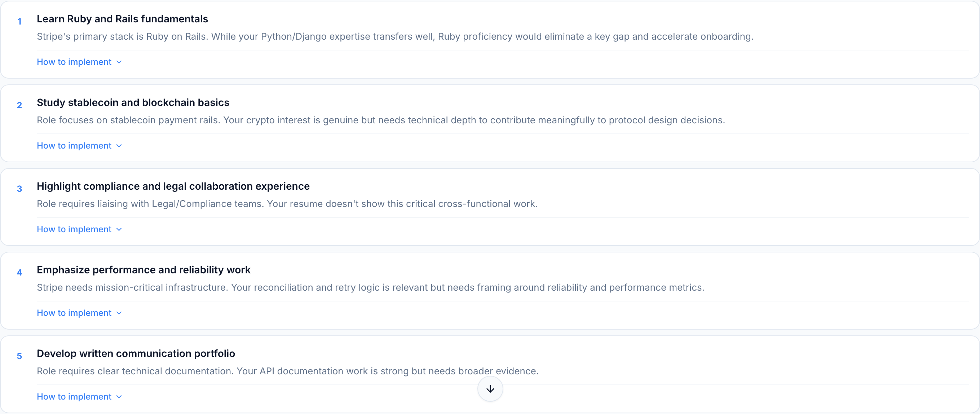Image resolution: width=980 pixels, height=414 pixels.
Task: Click Highlight compliance and legal collaboration experience title
Action: (x=173, y=186)
